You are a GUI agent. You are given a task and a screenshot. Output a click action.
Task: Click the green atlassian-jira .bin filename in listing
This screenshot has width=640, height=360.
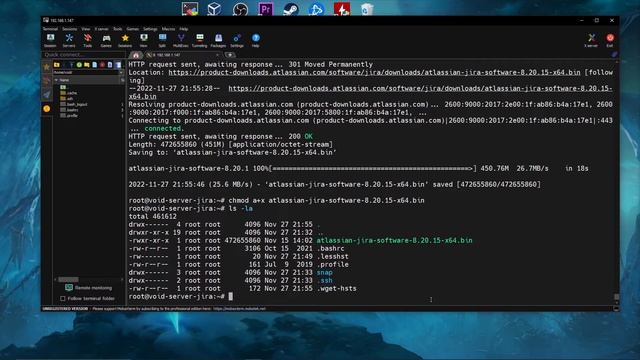394,240
